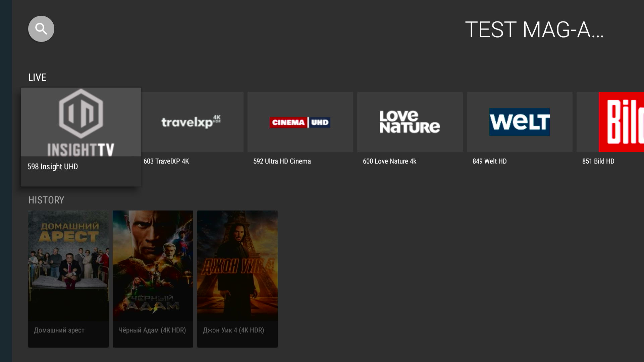
Task: Open the Домашний арест poster
Action: pos(68,266)
